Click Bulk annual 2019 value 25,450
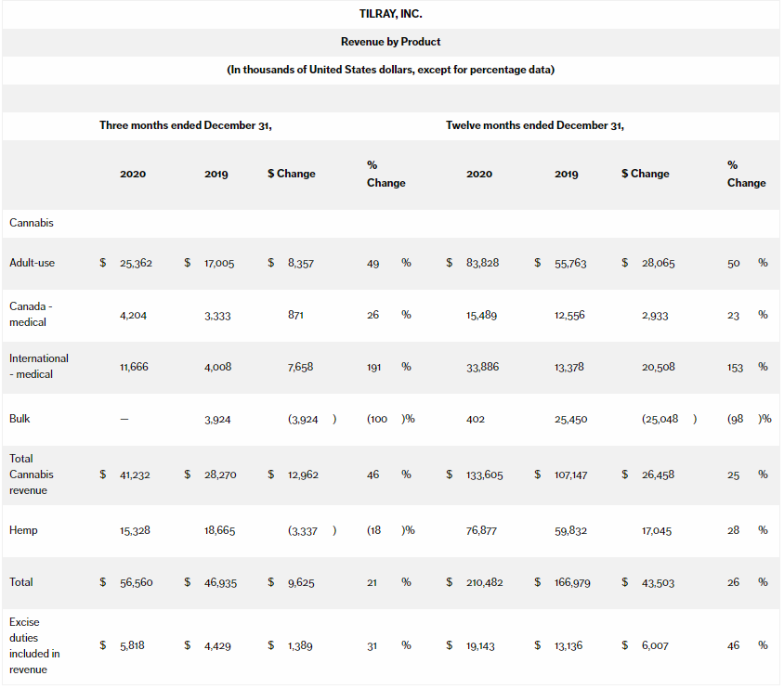This screenshot has height=689, width=784. pos(570,420)
